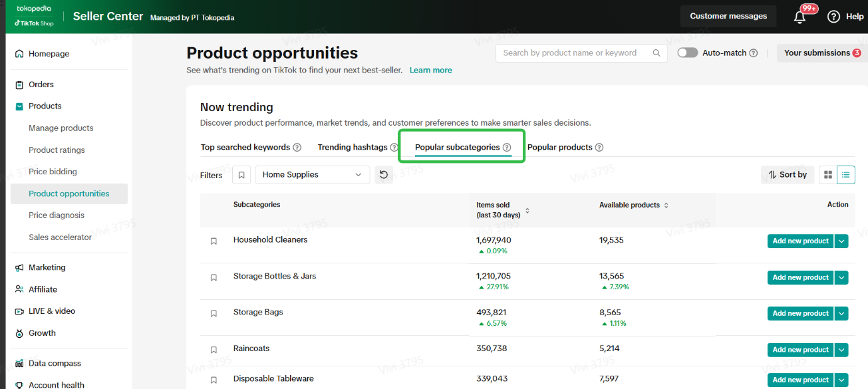Follow the Learn more link
The image size is (868, 389).
coord(430,70)
